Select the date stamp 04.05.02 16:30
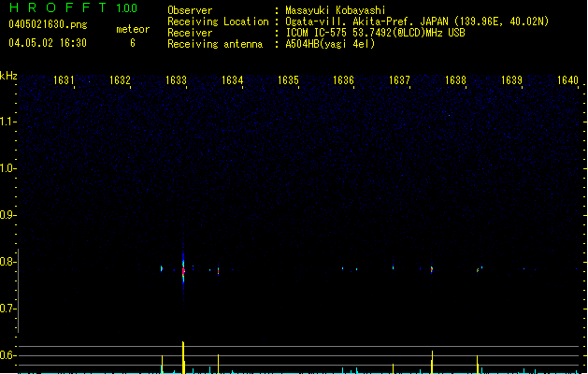 pyautogui.click(x=48, y=43)
